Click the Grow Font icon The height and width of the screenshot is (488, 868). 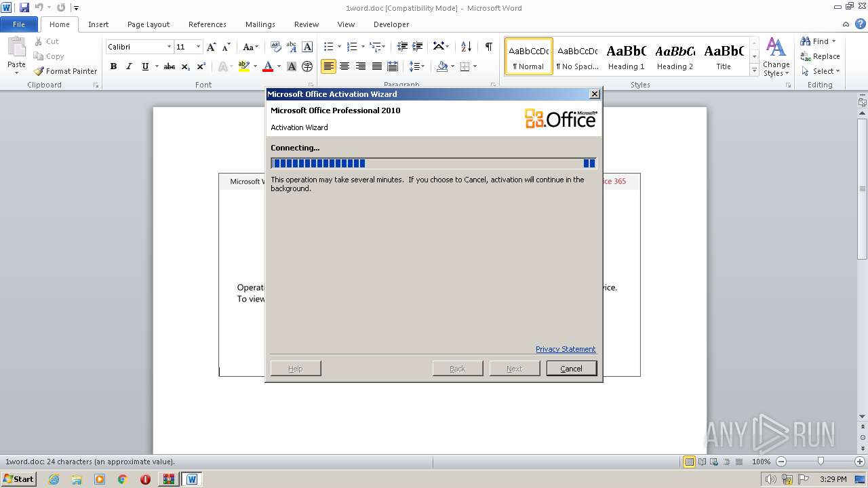point(212,47)
